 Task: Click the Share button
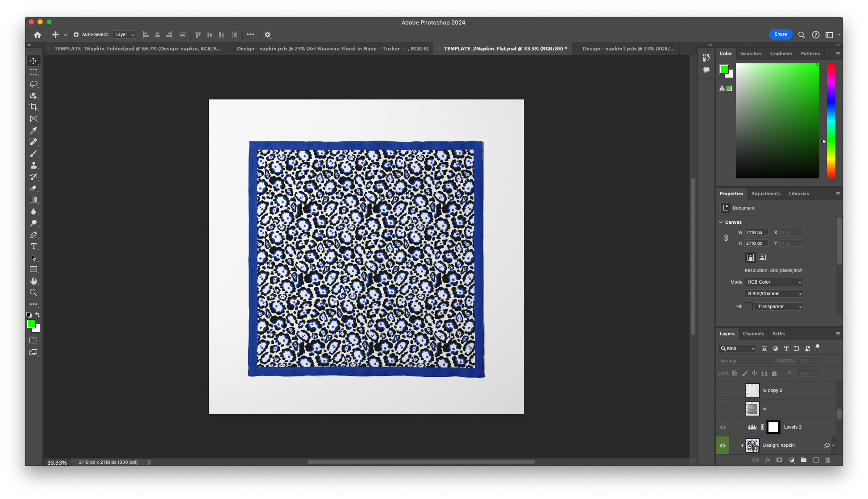point(781,34)
